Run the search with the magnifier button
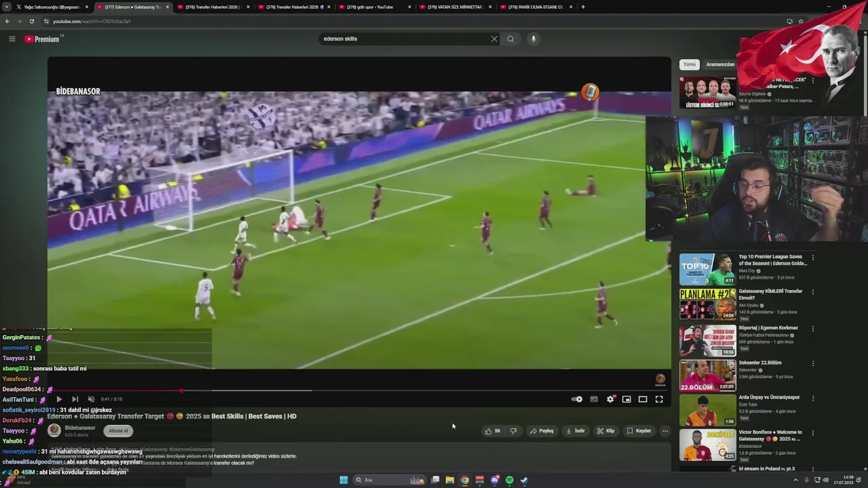The width and height of the screenshot is (868, 488). (511, 39)
